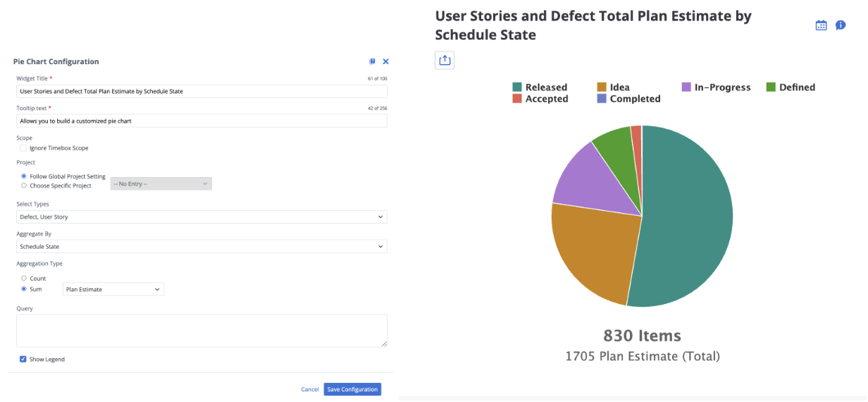868x402 pixels.
Task: Click into the Query text area
Action: [x=201, y=330]
